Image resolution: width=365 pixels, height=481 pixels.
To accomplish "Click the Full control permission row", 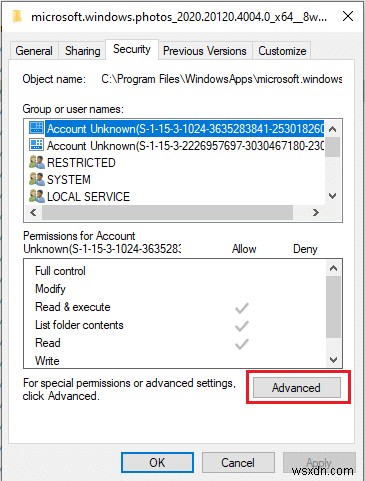I will click(175, 271).
